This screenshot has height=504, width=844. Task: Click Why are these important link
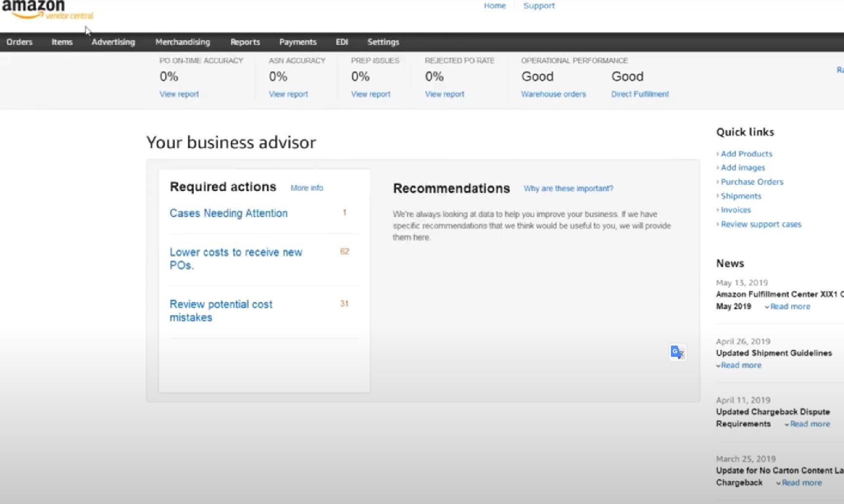568,188
